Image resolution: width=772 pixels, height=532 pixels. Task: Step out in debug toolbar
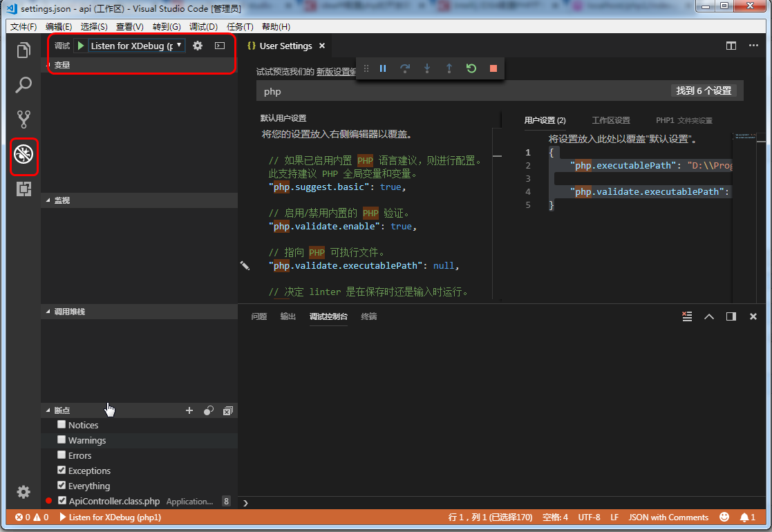(449, 68)
